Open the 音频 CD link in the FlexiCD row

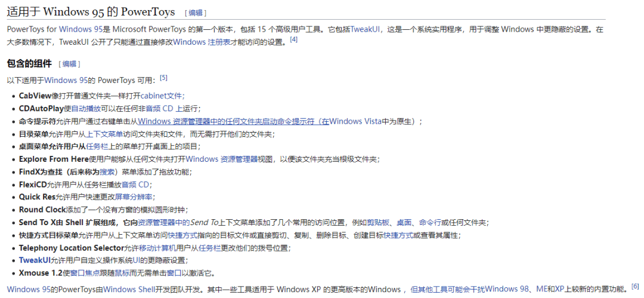click(x=135, y=184)
